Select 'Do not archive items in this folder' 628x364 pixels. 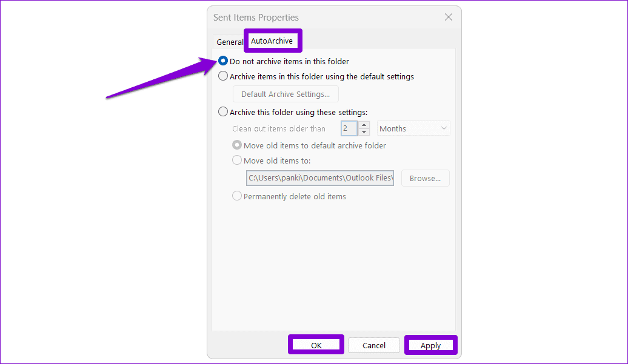223,61
